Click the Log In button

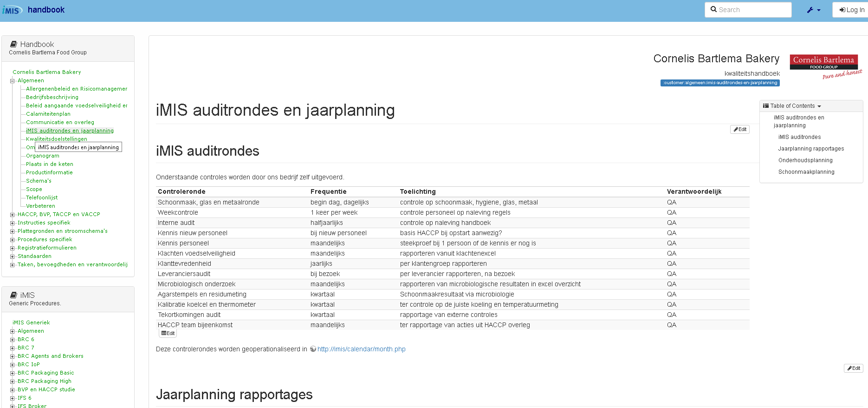pyautogui.click(x=851, y=10)
